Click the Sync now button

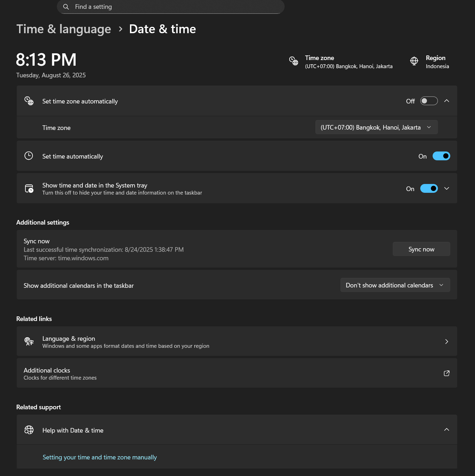(421, 249)
